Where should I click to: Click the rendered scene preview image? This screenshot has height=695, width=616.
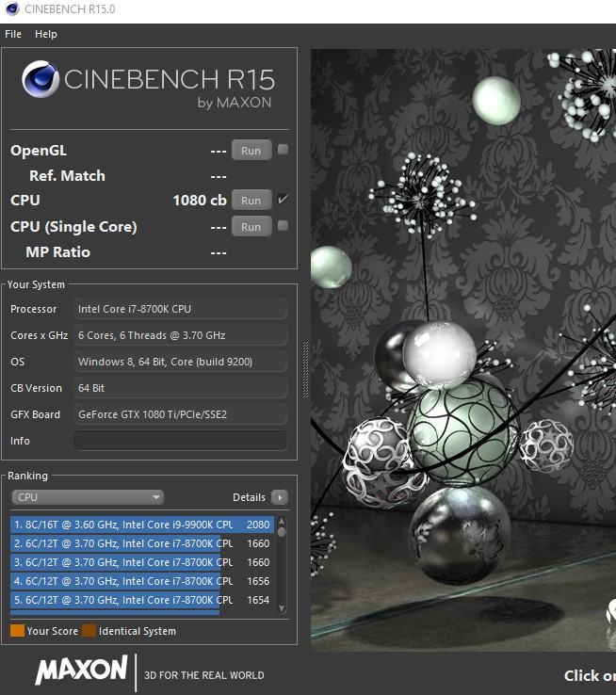coord(463,349)
